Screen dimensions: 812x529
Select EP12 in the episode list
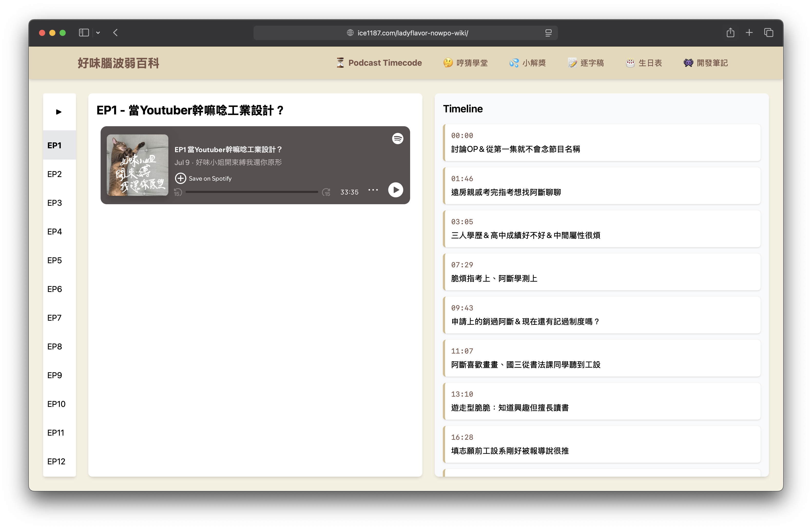coord(59,462)
